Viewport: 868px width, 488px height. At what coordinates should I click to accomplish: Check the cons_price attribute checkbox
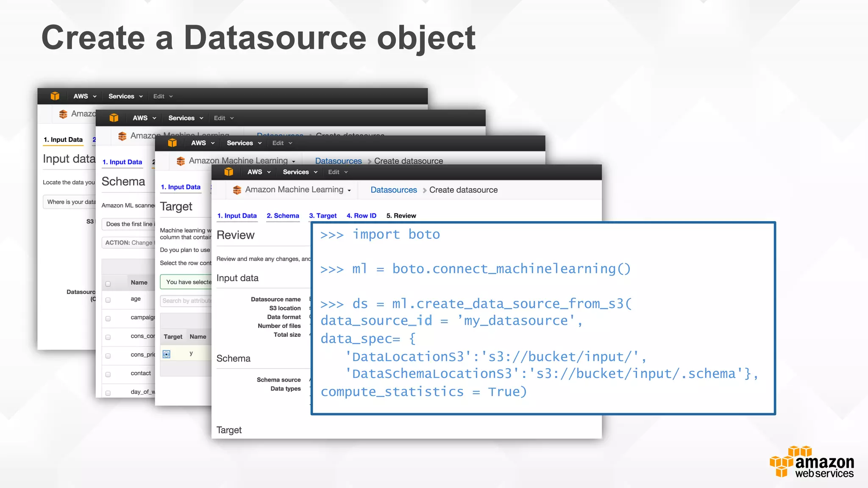click(108, 356)
